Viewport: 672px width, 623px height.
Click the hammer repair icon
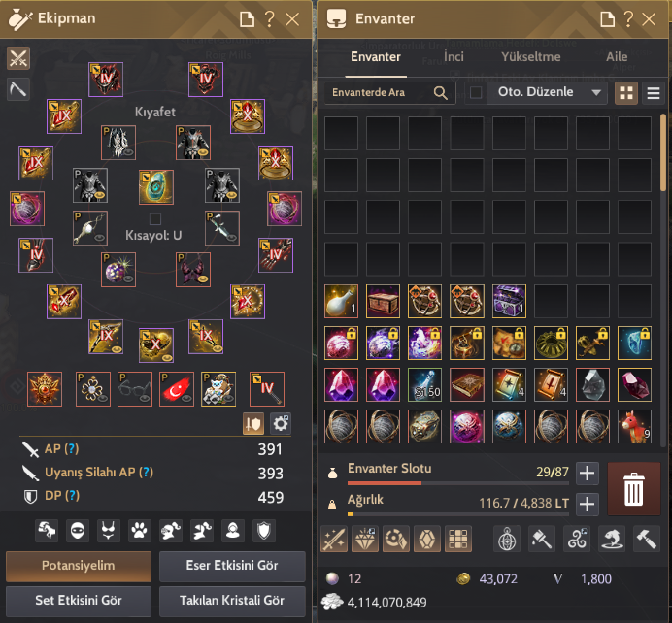coord(647,539)
